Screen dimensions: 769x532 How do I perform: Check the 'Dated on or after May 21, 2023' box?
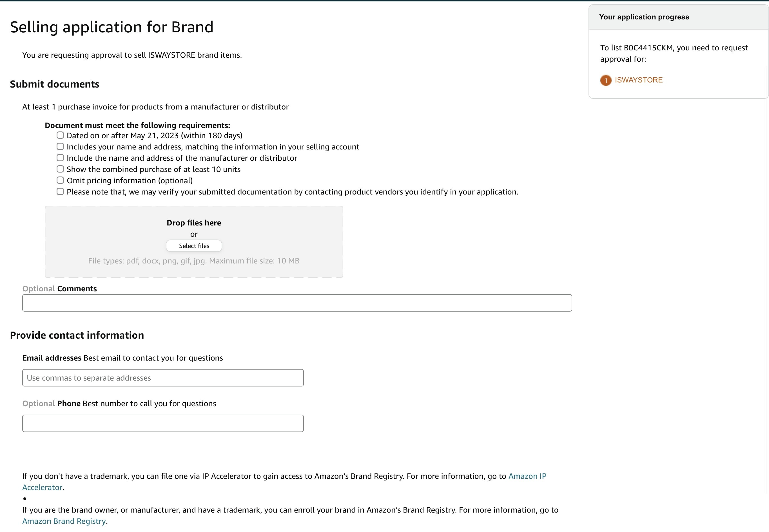pos(60,135)
